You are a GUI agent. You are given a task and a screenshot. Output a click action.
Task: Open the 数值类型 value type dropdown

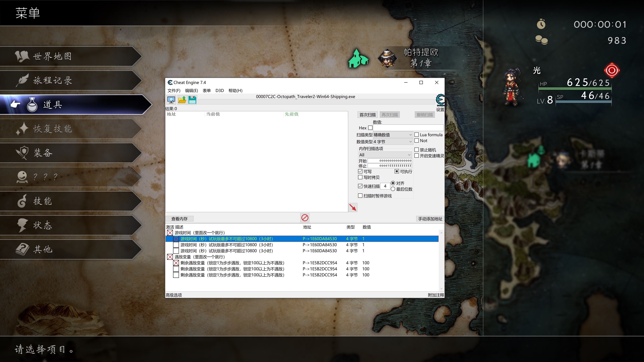pyautogui.click(x=393, y=142)
